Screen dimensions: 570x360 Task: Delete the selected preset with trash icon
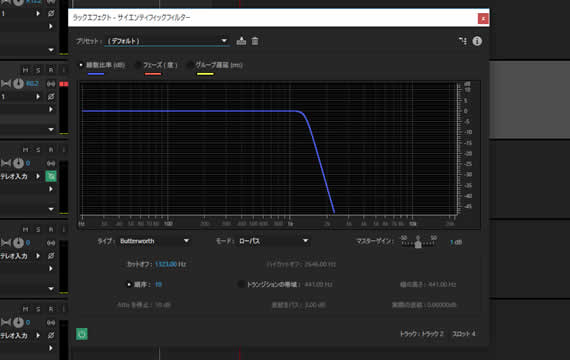click(x=255, y=41)
